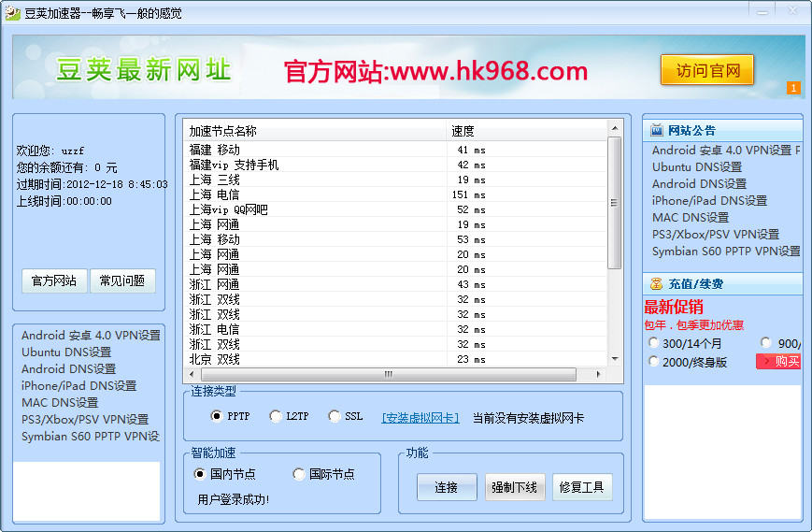The image size is (812, 532).
Task: Open left panel iPhone/iPad DNS设置 link
Action: click(x=78, y=386)
